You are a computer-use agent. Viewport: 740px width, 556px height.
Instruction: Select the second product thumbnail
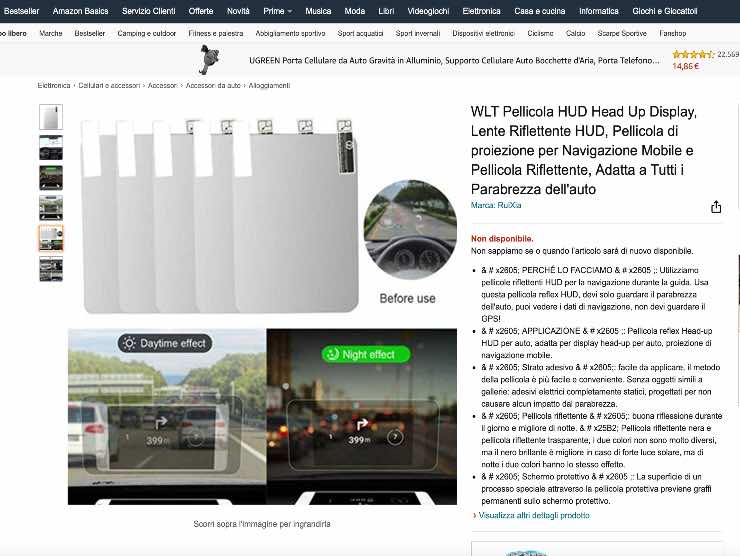(x=51, y=148)
